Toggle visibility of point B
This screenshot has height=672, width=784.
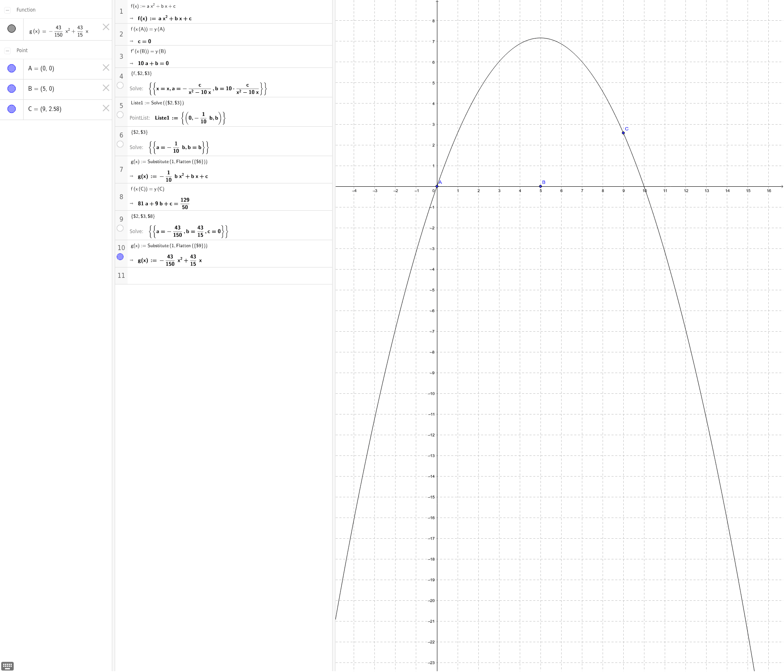12,89
